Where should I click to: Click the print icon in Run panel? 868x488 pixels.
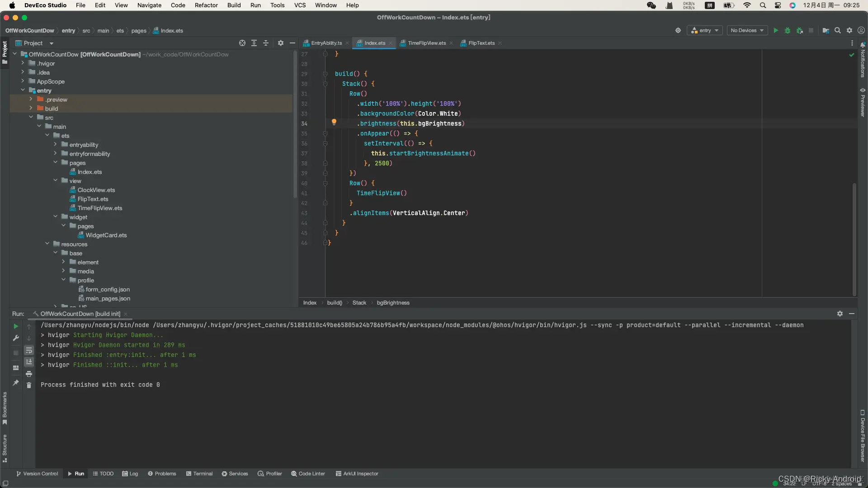[x=29, y=374]
